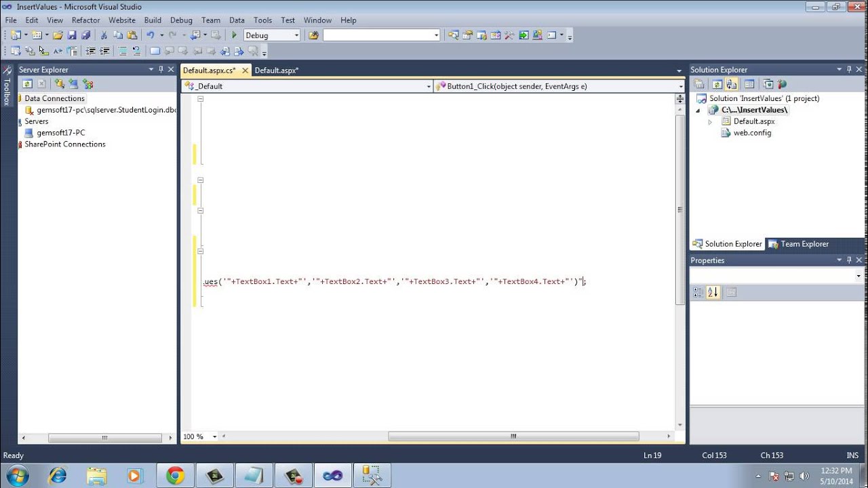This screenshot has width=868, height=488.
Task: Open View Code icon in Solution Explorer
Action: pyautogui.click(x=749, y=84)
